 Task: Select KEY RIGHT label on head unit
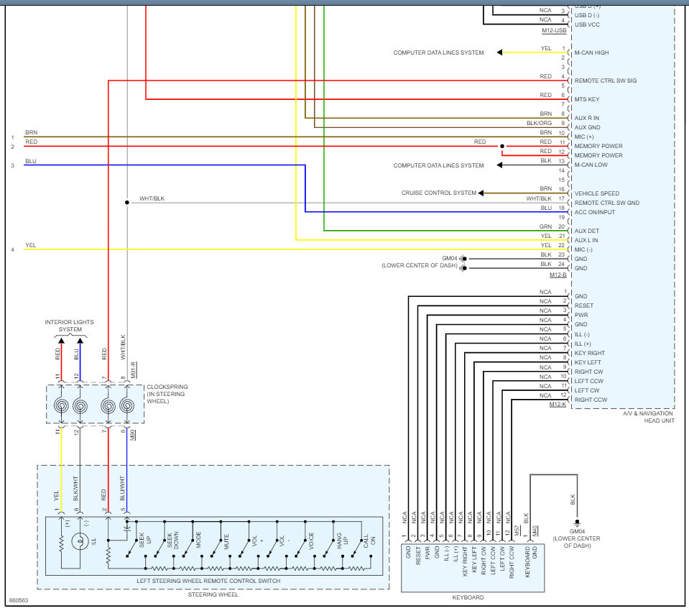point(590,353)
